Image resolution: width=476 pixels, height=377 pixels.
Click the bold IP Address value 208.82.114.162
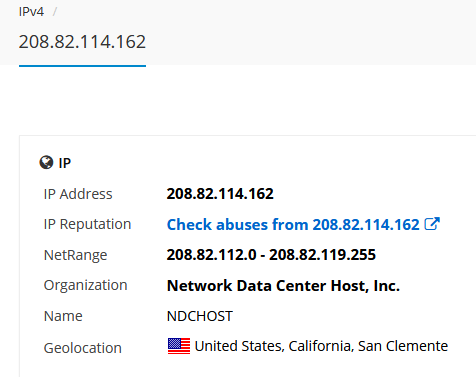220,194
